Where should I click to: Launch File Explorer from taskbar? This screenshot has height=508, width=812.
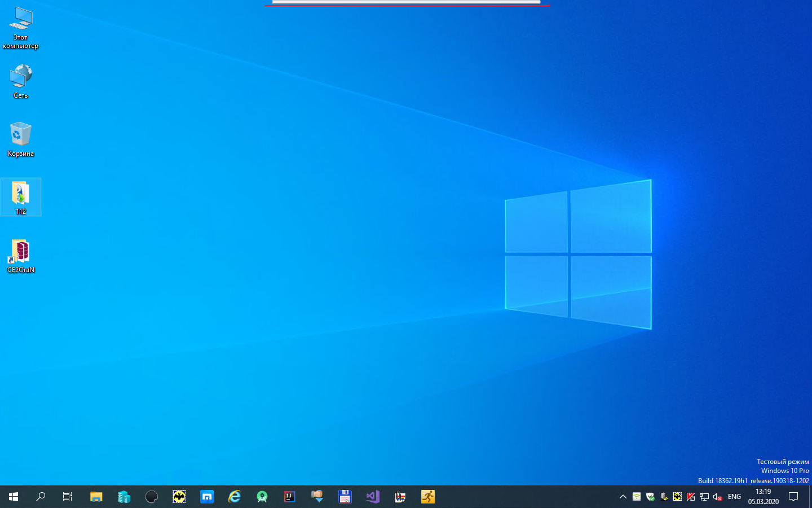tap(96, 497)
